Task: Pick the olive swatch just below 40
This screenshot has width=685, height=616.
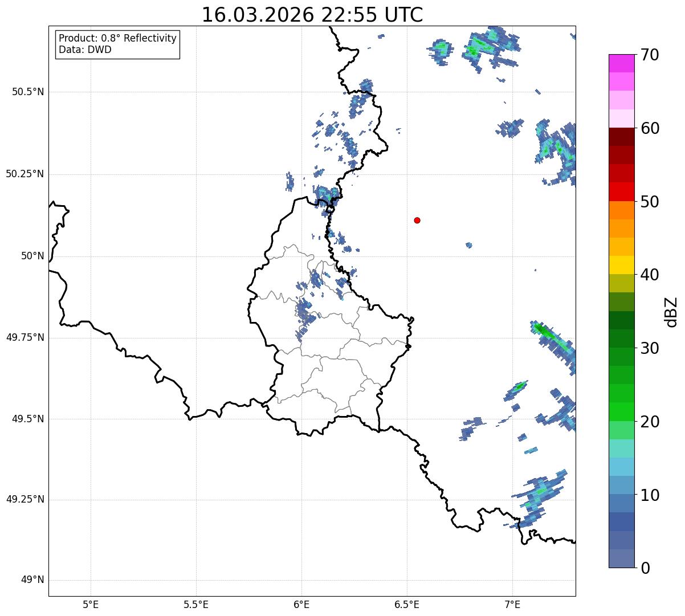Action: tap(621, 284)
